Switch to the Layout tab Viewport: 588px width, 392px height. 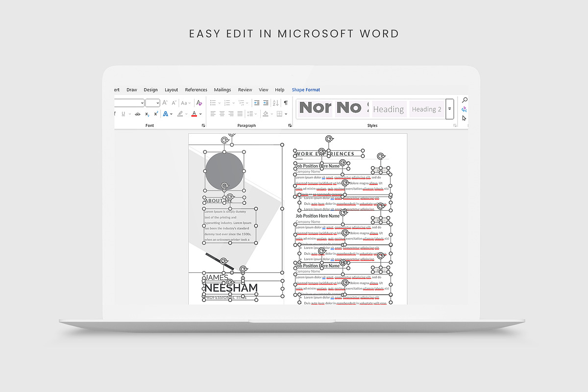click(171, 90)
